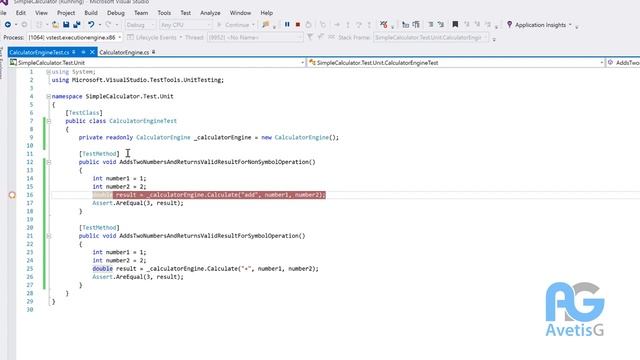Open the Stack Frame dropdown

pos(431,38)
